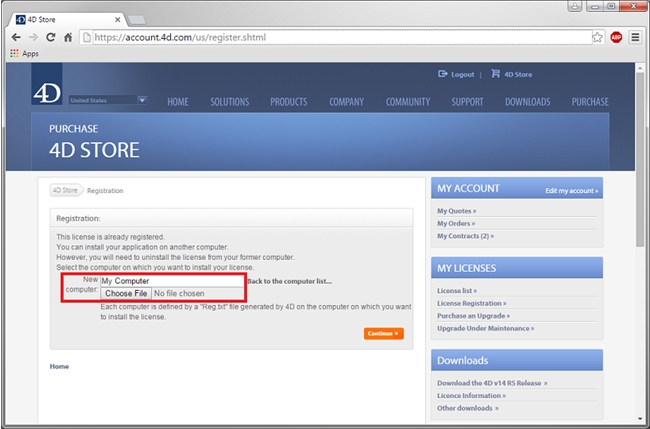Open the DOWNLOADS navigation menu
650x429 pixels.
click(x=527, y=102)
